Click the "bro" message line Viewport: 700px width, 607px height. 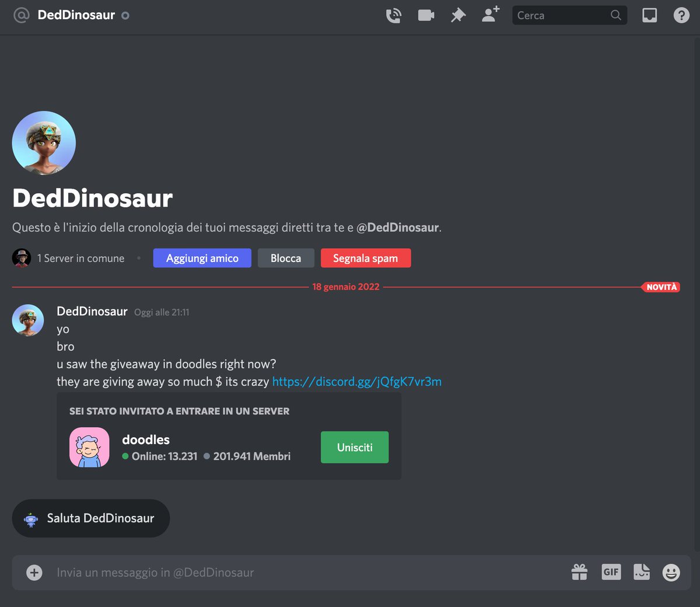[65, 347]
